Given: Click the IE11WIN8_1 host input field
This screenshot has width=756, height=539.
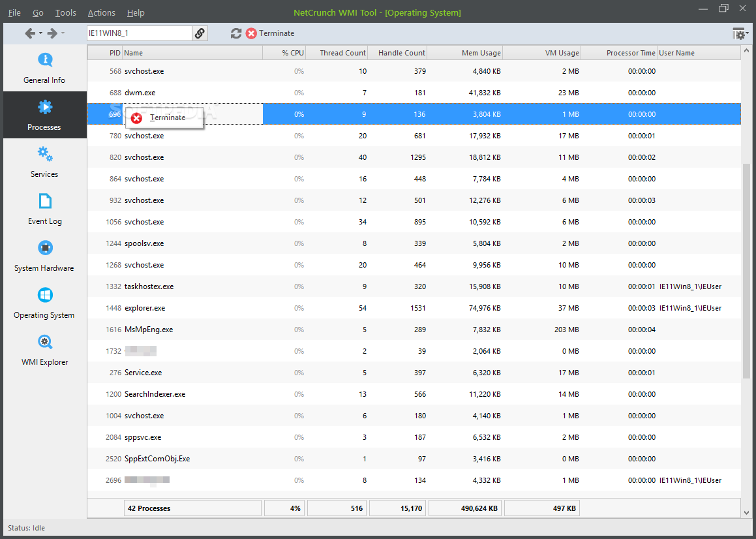Looking at the screenshot, I should point(140,33).
